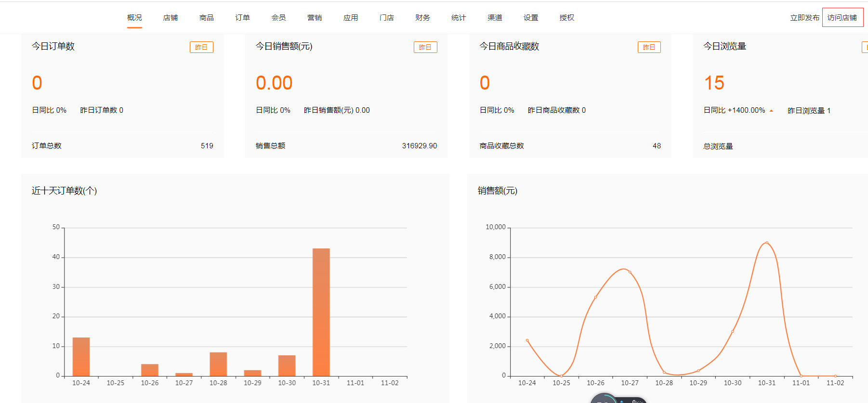Click the 10-31 peak point on sales line

click(x=767, y=243)
